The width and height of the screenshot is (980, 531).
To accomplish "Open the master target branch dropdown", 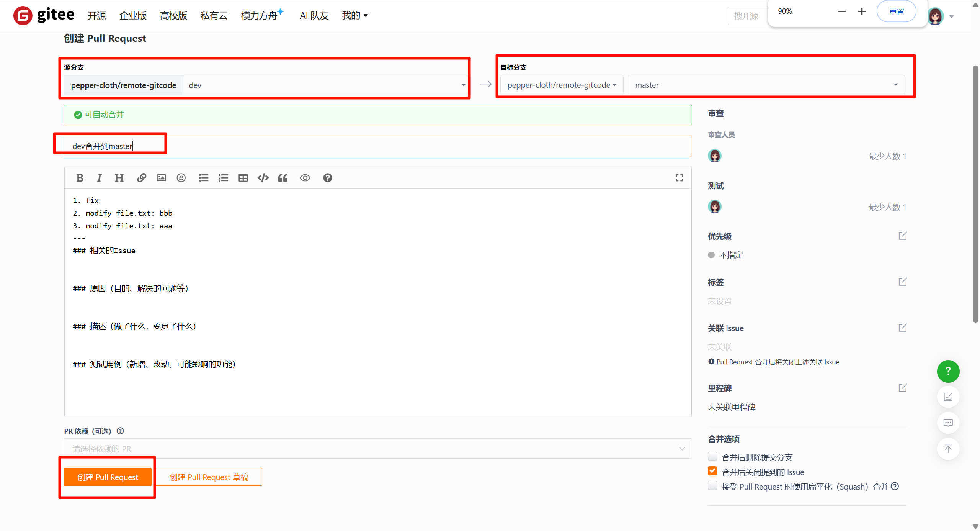I will click(766, 85).
